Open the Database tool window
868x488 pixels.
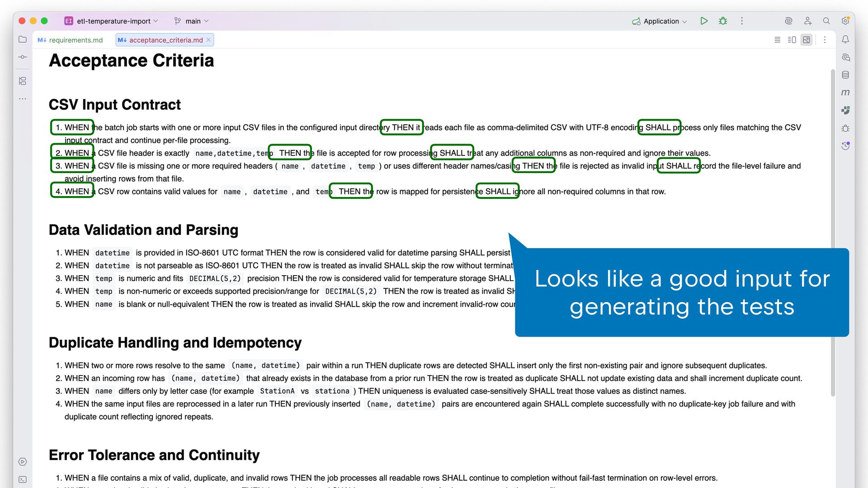point(845,75)
